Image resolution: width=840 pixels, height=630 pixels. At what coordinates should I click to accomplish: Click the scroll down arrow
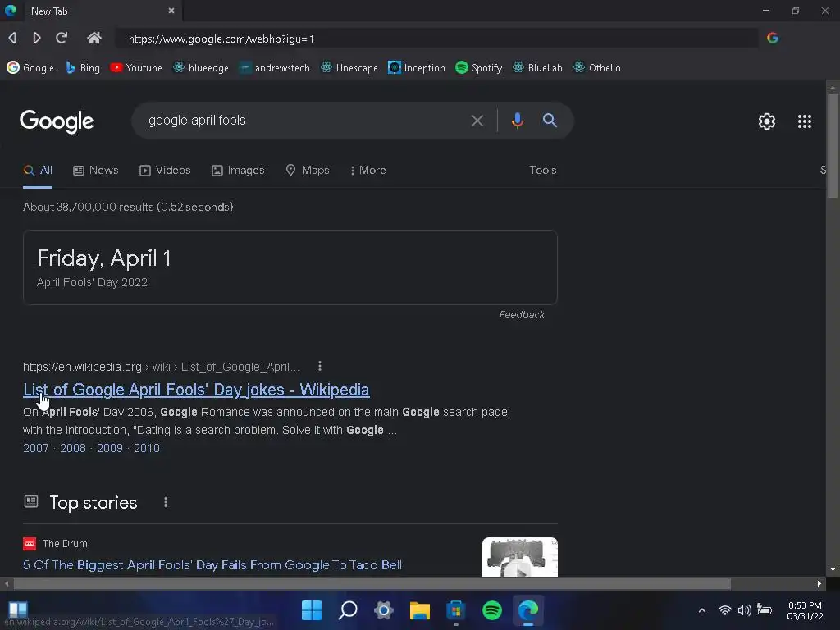(x=833, y=569)
